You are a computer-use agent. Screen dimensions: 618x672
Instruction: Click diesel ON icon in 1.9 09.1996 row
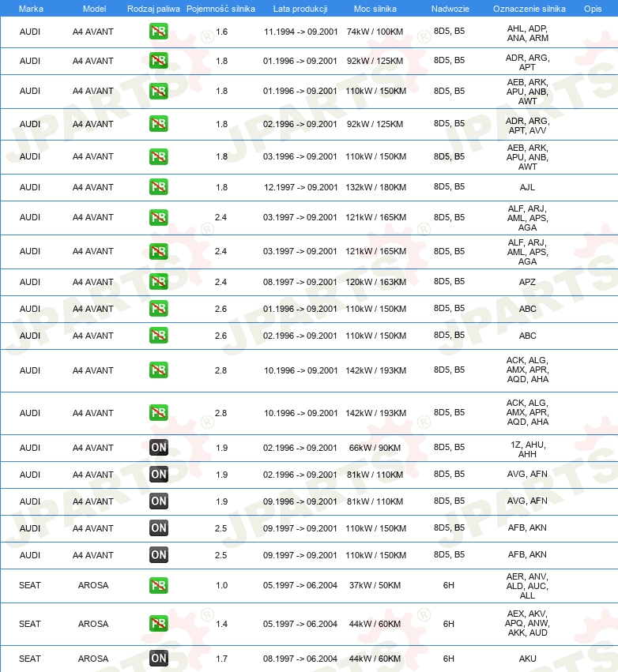point(158,501)
